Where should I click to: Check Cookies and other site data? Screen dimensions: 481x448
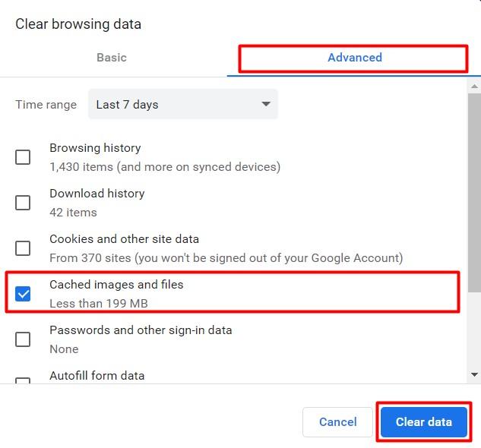23,248
